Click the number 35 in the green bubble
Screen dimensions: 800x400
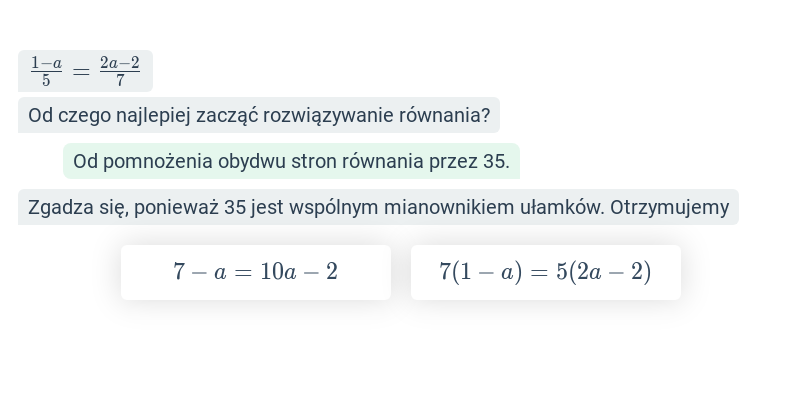pos(494,162)
